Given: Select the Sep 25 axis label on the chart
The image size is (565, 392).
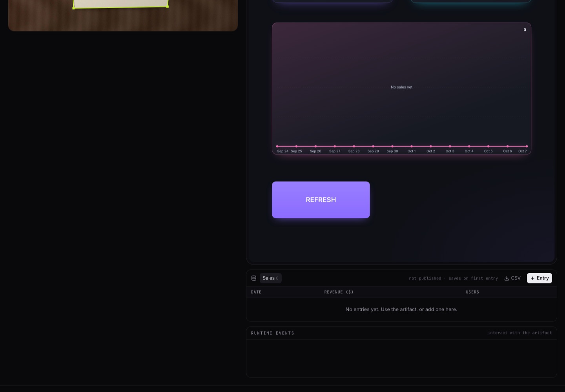Looking at the screenshot, I should [x=296, y=151].
